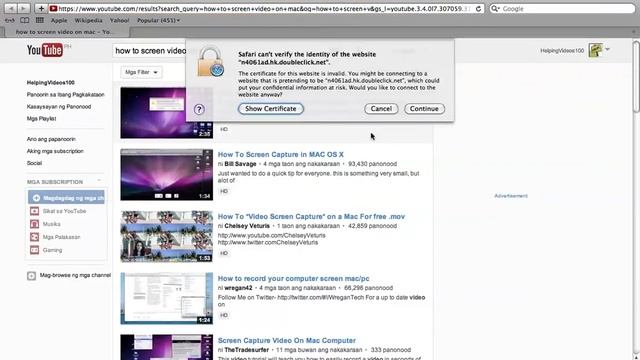
Task: Open Kasaysayan ng Panonood
Action: (59, 107)
